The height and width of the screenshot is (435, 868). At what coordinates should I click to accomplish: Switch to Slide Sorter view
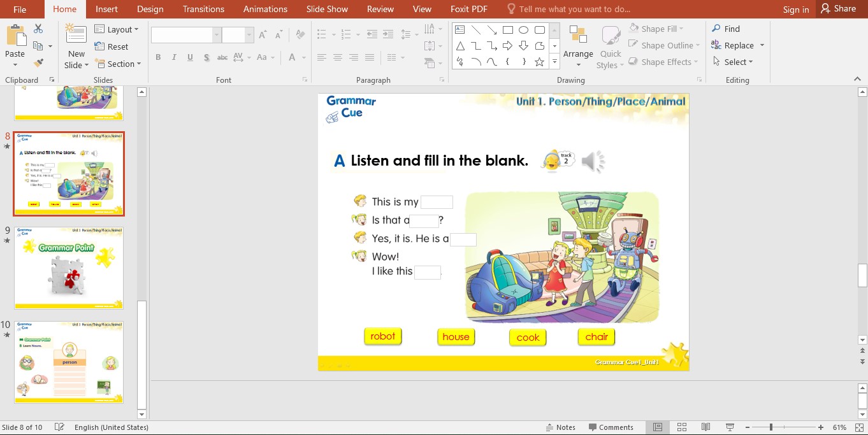point(682,427)
